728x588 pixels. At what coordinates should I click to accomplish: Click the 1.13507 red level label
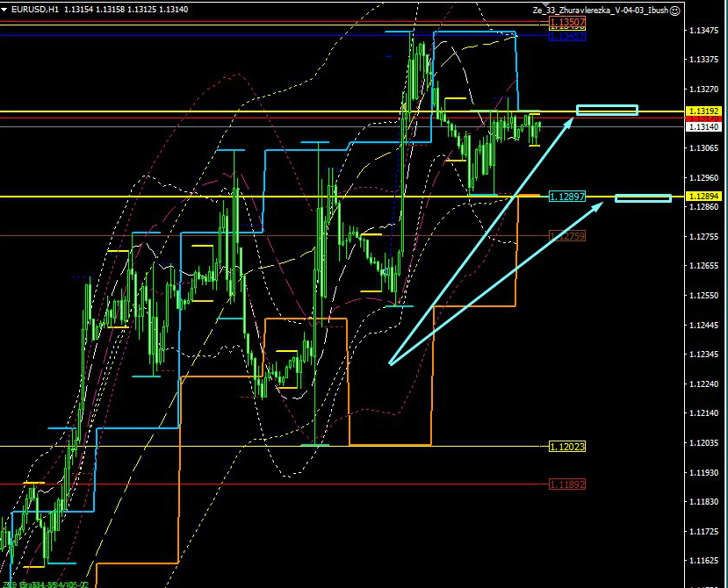click(x=566, y=21)
